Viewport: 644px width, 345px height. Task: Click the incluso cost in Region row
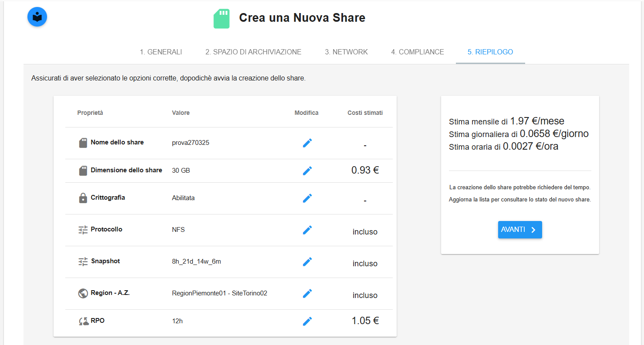click(x=365, y=295)
